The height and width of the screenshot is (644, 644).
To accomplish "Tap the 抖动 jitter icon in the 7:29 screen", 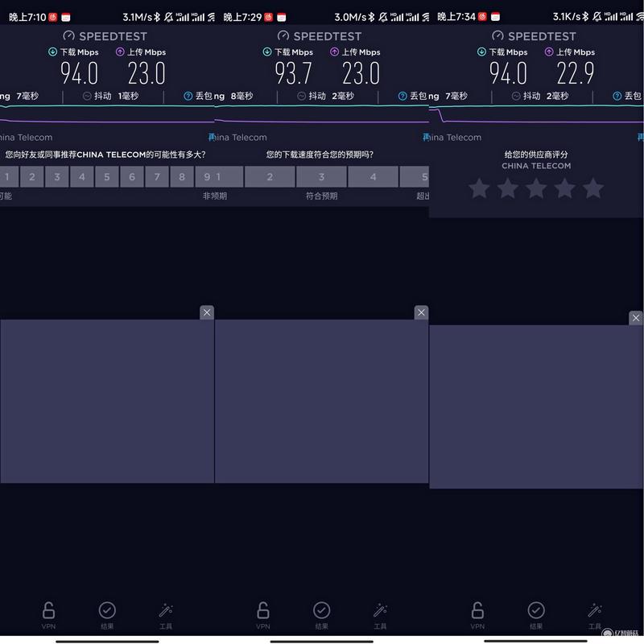I will tap(301, 96).
